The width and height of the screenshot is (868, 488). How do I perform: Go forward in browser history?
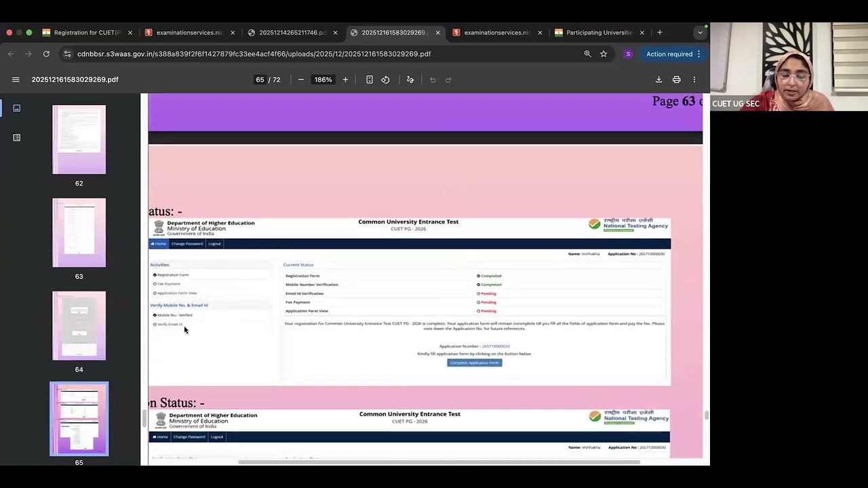pyautogui.click(x=28, y=54)
